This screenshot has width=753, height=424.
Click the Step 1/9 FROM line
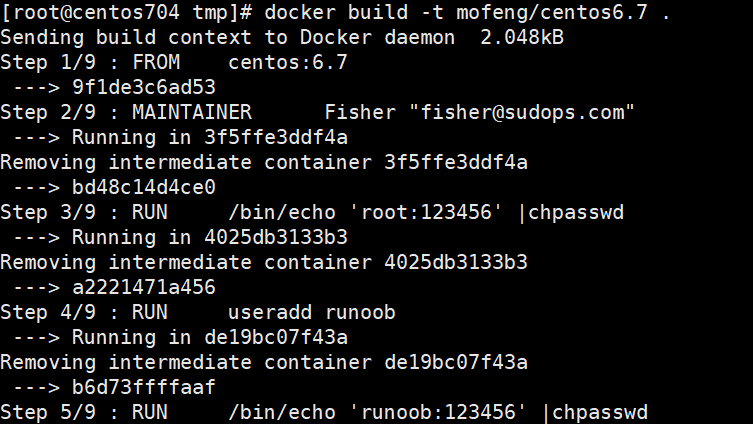[x=174, y=62]
